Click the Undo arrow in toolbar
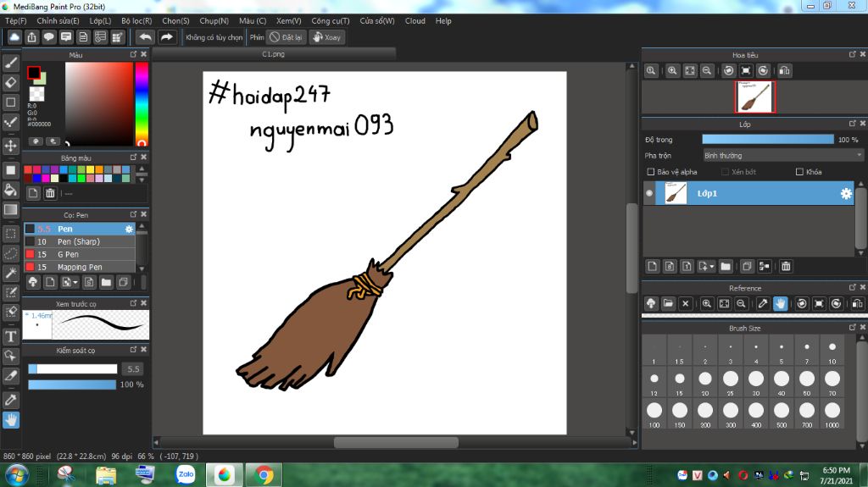This screenshot has height=487, width=868. tap(146, 37)
